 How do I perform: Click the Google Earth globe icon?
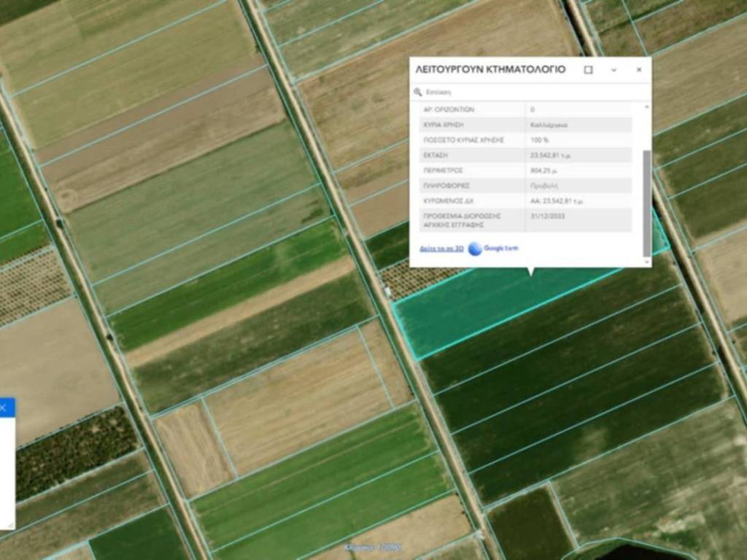[476, 249]
